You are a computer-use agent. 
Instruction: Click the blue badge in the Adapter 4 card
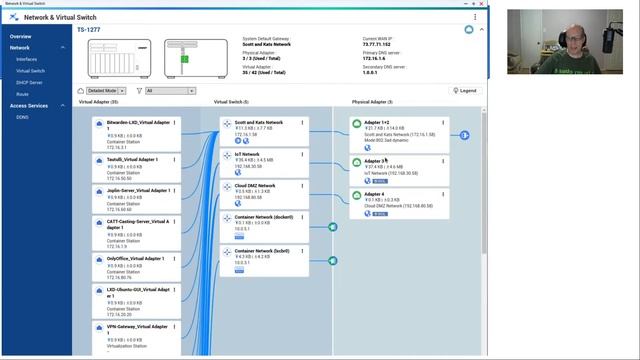[380, 213]
